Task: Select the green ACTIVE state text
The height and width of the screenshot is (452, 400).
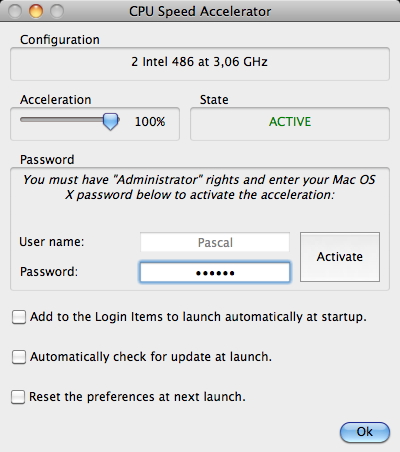Action: (290, 122)
